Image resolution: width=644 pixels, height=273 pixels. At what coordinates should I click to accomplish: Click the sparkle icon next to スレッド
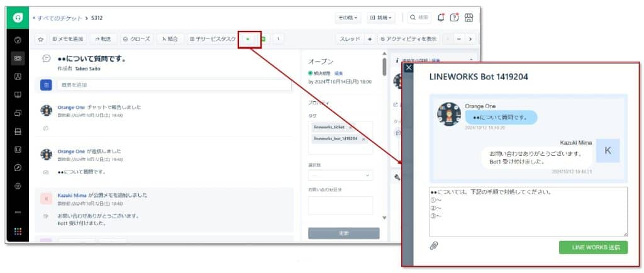[x=370, y=39]
